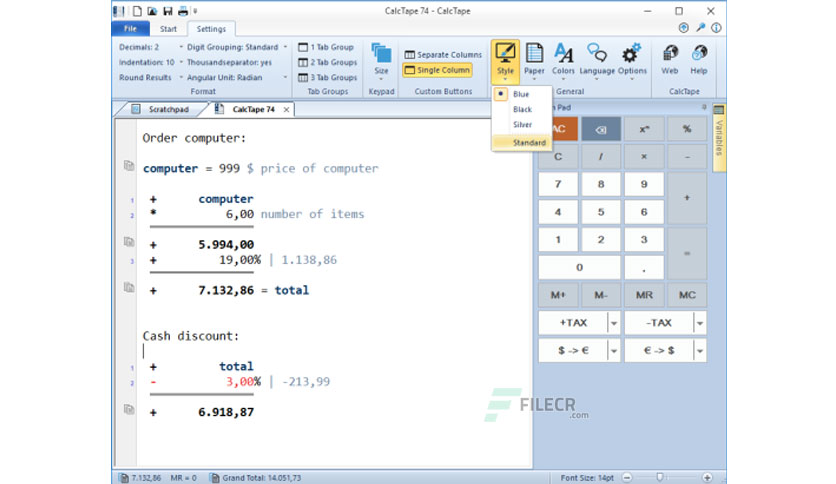The width and height of the screenshot is (836, 484).
Task: Open the Options gear icon
Action: click(632, 61)
